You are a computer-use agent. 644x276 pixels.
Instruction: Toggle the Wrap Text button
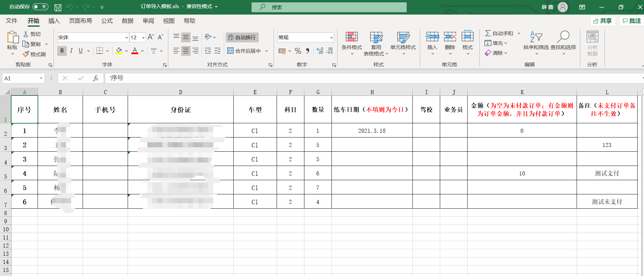[242, 37]
